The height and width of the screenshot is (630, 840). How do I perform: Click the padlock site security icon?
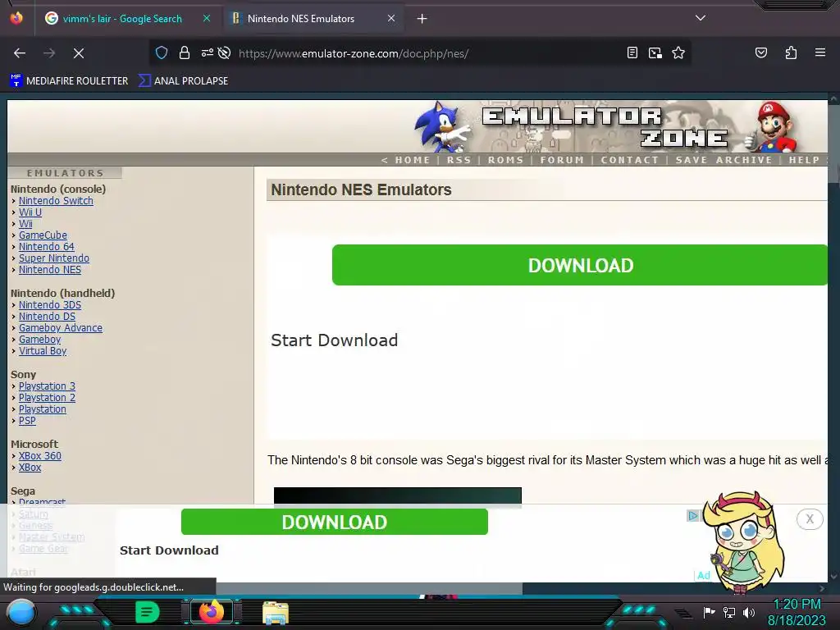(185, 52)
